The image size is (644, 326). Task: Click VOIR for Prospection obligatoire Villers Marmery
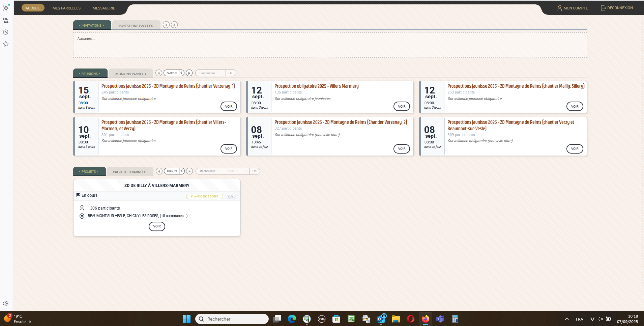(x=402, y=107)
